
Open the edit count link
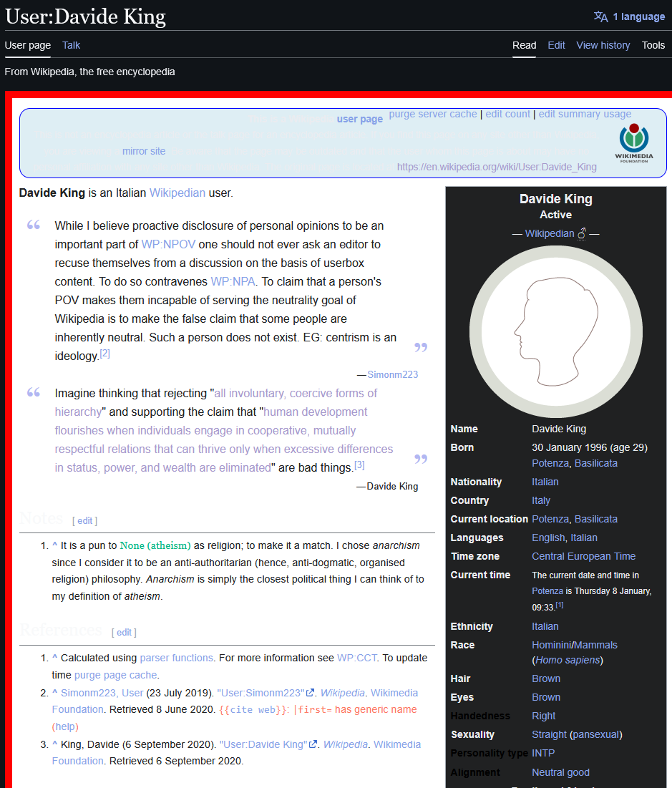pyautogui.click(x=507, y=114)
